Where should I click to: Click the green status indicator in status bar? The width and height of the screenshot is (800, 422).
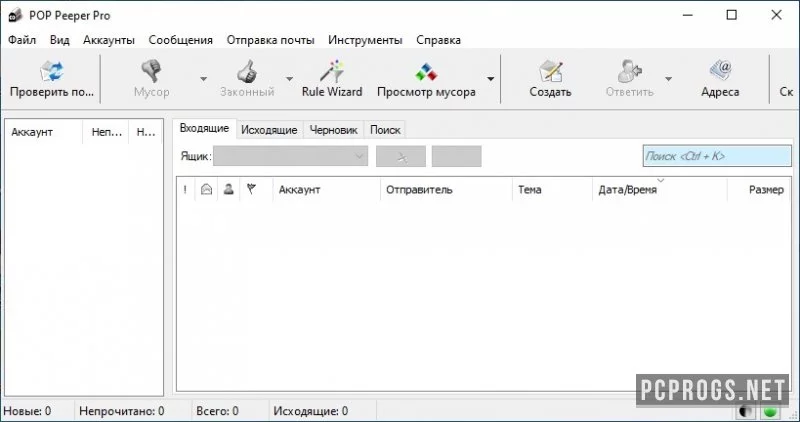pos(770,411)
